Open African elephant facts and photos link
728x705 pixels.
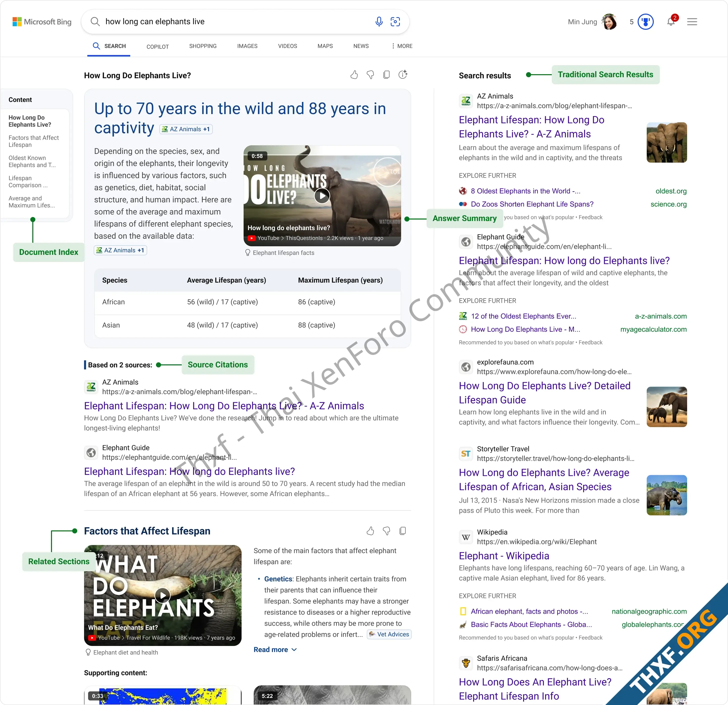(x=529, y=611)
